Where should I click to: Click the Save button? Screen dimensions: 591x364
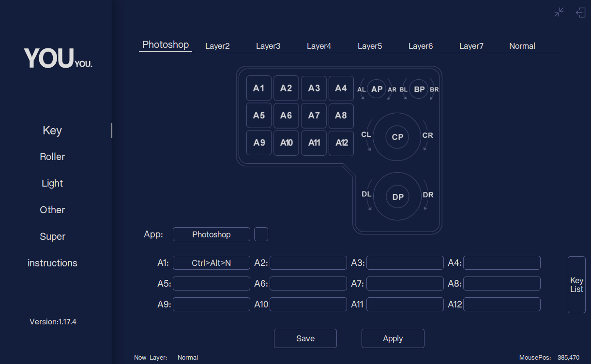click(x=305, y=338)
